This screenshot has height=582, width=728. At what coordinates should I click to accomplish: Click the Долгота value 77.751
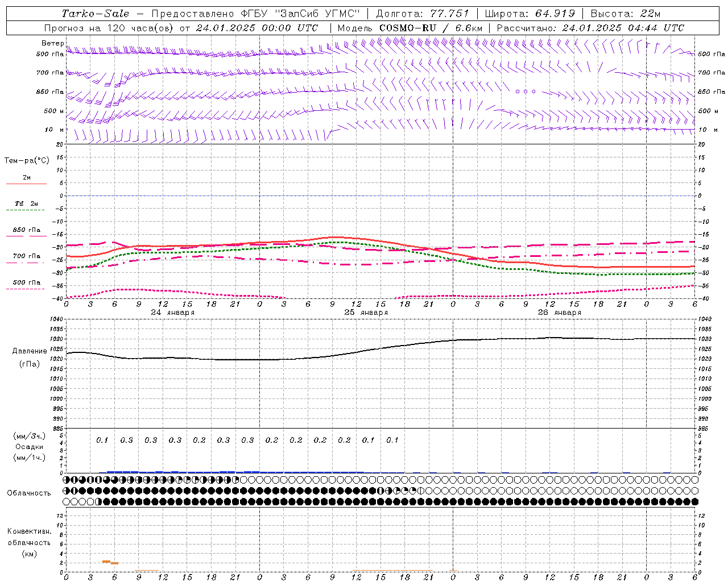click(x=449, y=14)
